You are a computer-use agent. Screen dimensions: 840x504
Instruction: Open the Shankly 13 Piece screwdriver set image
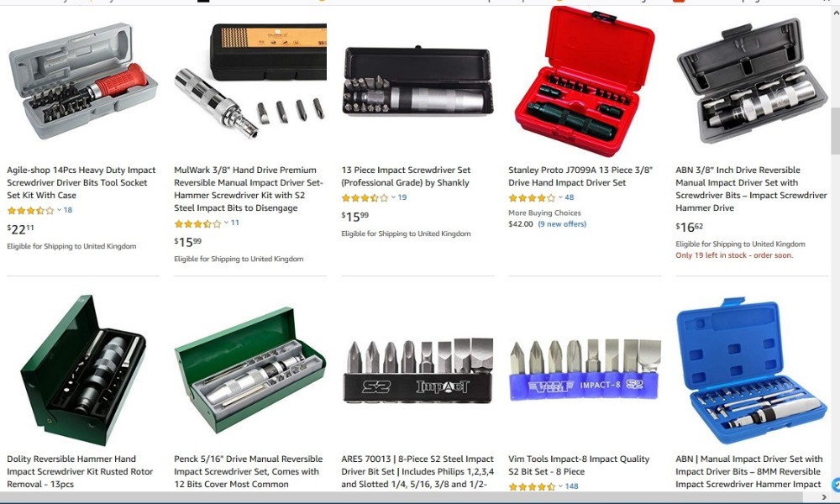tap(417, 81)
